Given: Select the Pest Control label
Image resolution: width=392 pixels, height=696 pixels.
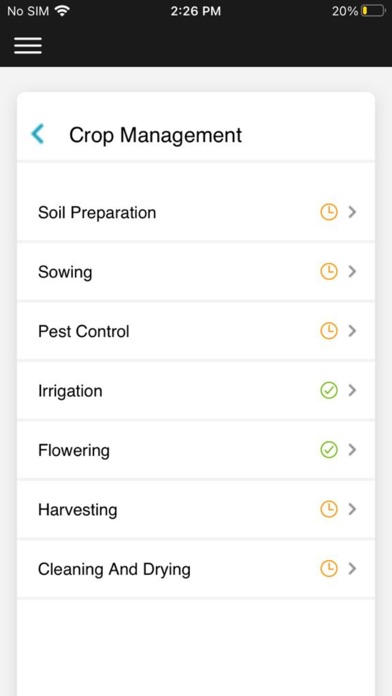Looking at the screenshot, I should click(x=83, y=331).
